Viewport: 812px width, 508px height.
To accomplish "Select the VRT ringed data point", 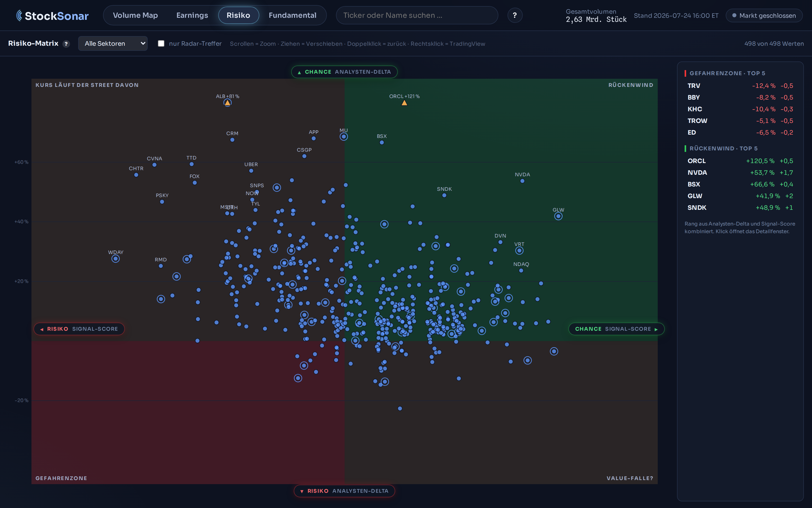I will (x=519, y=251).
